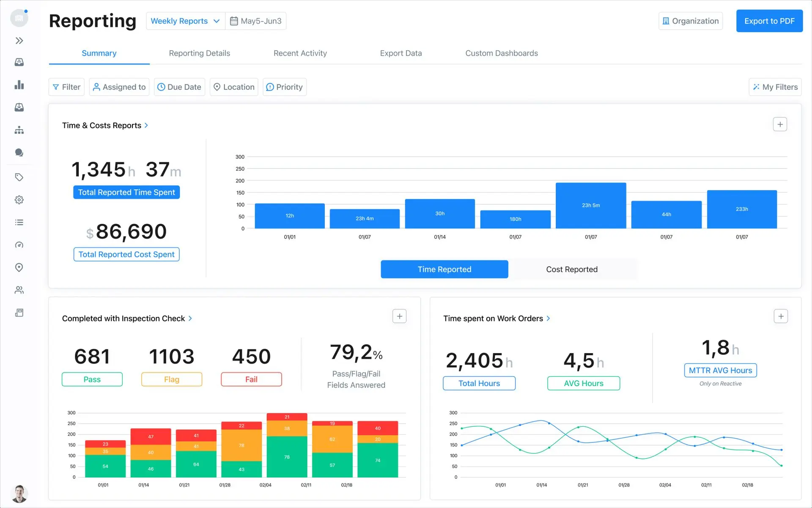Image resolution: width=812 pixels, height=508 pixels.
Task: Open the Priority filter dropdown
Action: 284,87
